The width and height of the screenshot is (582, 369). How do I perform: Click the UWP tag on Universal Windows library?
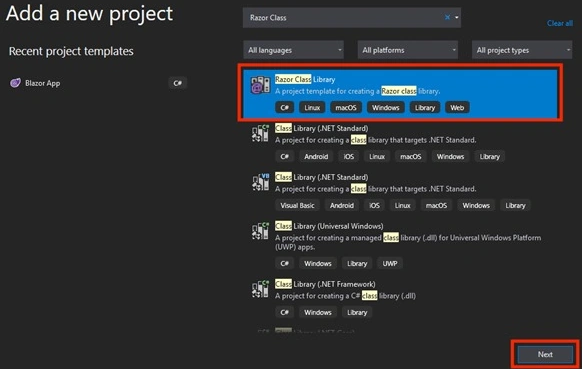(390, 263)
